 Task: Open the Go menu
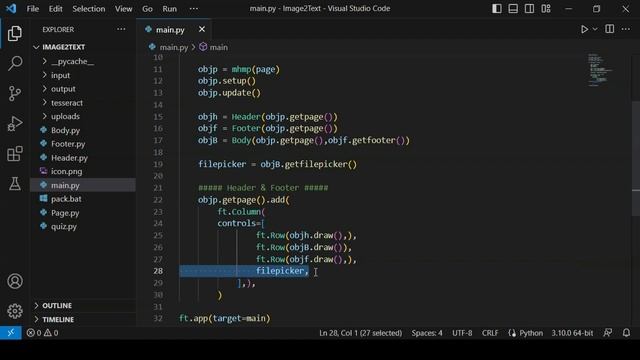pos(147,9)
